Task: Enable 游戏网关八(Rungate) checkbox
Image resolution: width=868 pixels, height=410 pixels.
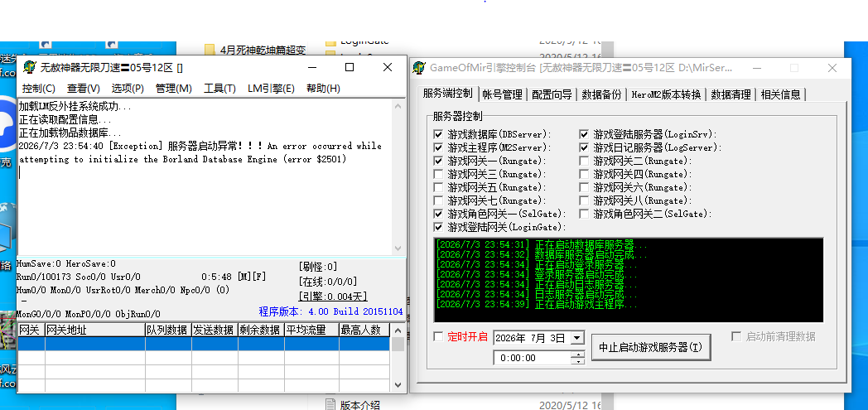Action: coord(584,200)
